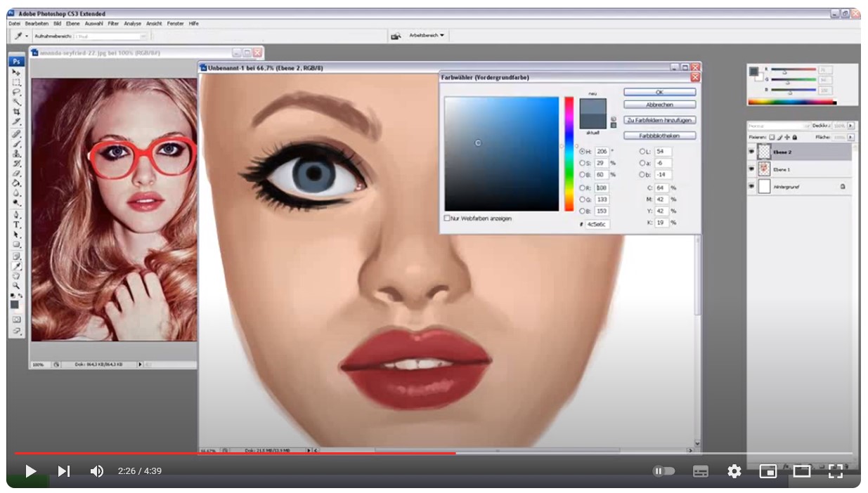Open the Aufnahmebereich dropdown
868x493 pixels.
point(111,36)
